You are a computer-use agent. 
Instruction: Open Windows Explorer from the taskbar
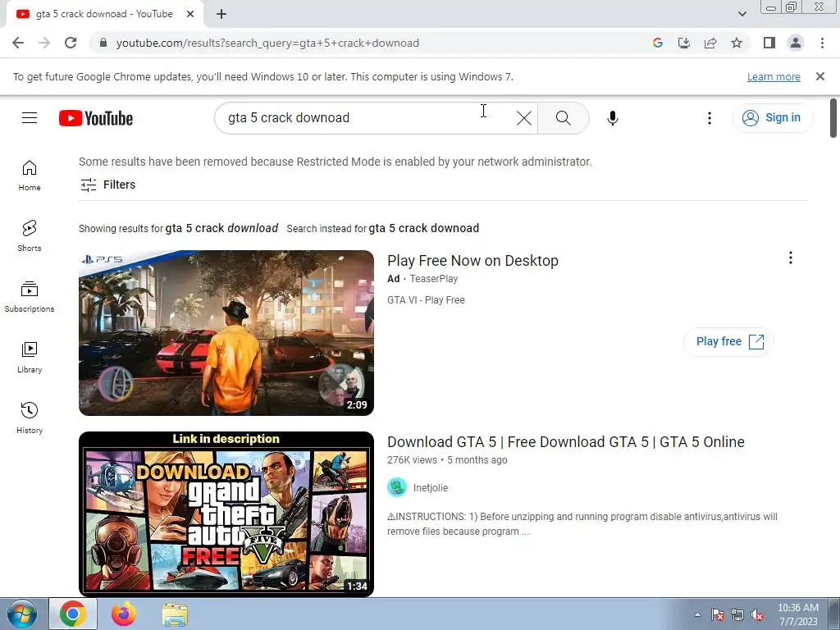click(x=175, y=614)
